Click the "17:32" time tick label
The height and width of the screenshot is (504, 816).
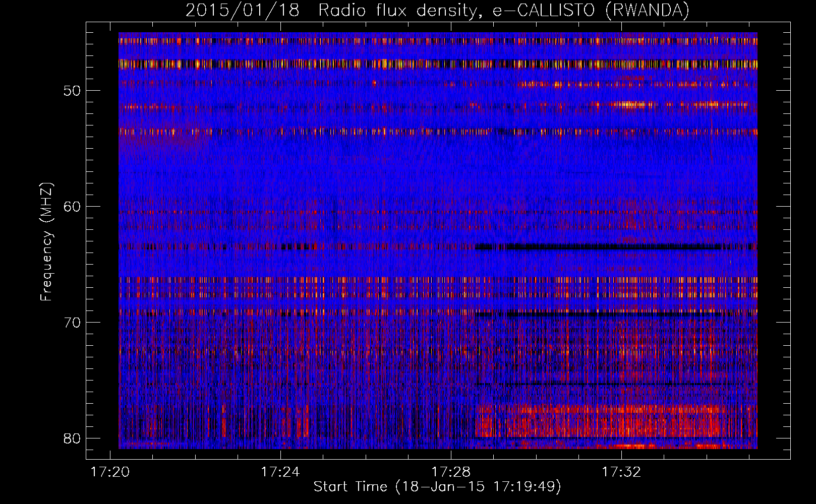[x=621, y=472]
